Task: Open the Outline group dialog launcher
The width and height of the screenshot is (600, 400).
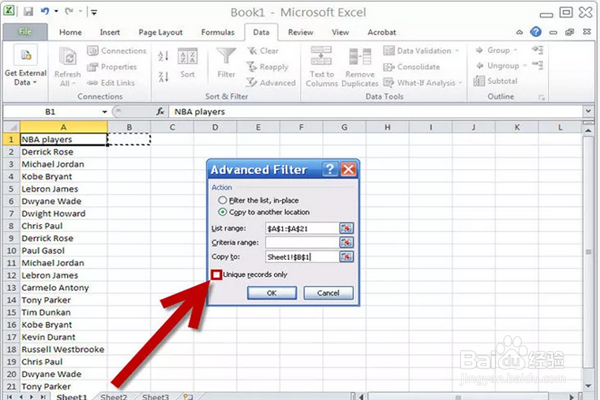Action: pos(541,97)
